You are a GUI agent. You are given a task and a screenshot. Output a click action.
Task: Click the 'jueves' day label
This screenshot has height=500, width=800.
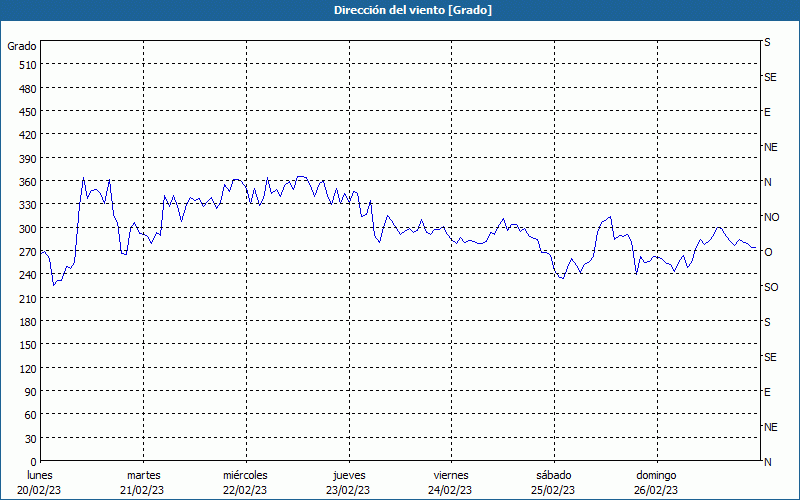coord(349,475)
